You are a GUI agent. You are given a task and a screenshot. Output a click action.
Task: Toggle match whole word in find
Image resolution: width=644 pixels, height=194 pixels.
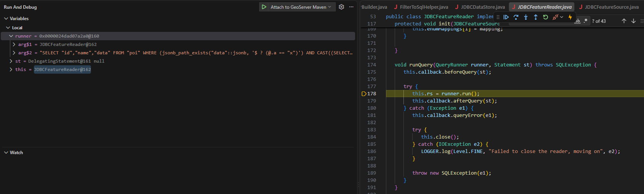577,21
